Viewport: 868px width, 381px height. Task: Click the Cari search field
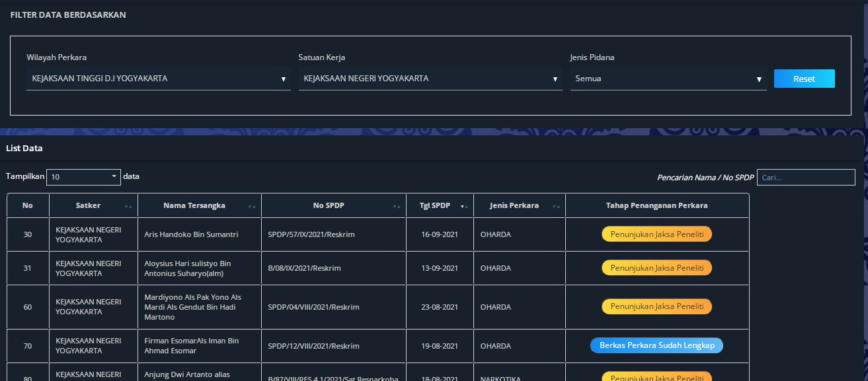[806, 177]
